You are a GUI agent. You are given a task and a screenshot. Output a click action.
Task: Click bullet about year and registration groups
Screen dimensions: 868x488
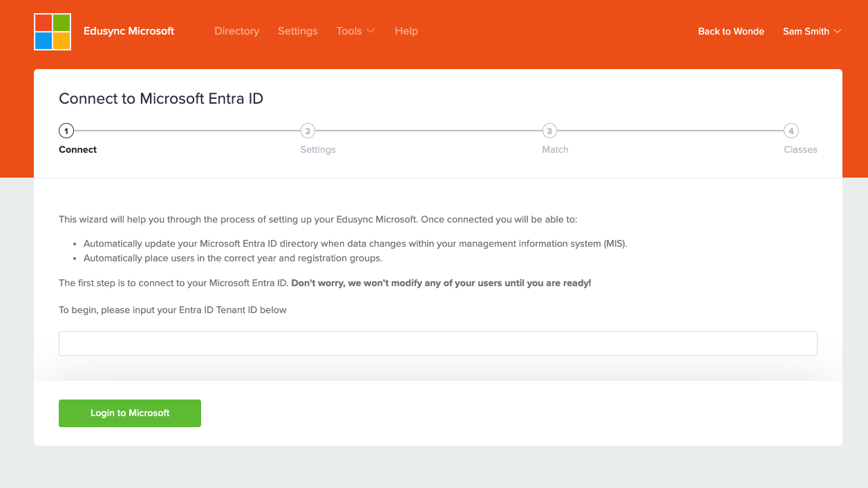233,258
